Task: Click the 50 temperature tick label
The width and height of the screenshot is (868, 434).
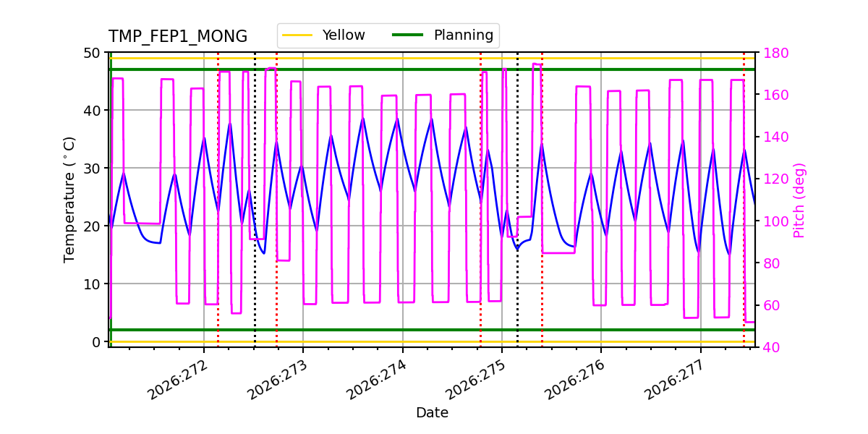Action: point(92,53)
